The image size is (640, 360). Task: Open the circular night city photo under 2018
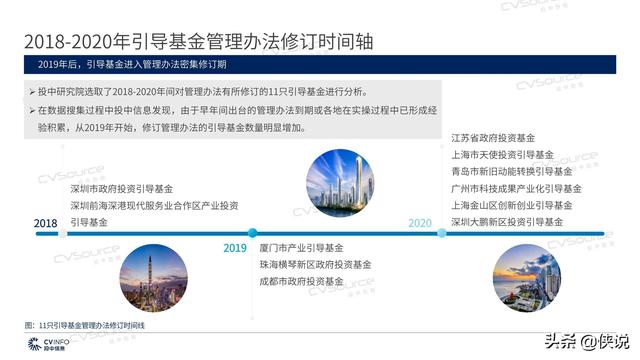coord(153,278)
